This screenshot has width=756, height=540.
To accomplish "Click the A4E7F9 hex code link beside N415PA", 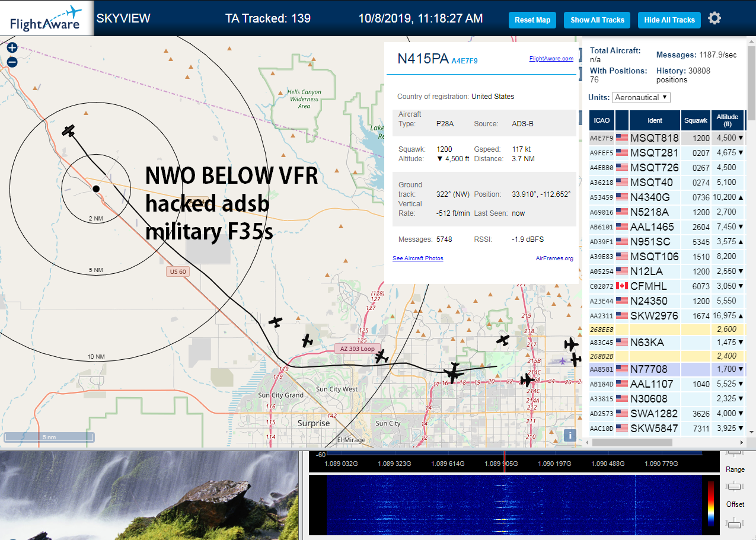I will click(x=464, y=60).
